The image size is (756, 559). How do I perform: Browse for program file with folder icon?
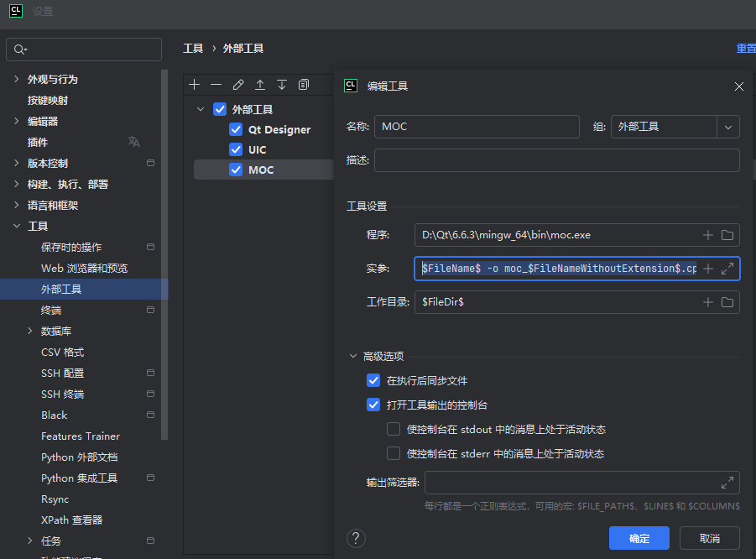point(727,235)
